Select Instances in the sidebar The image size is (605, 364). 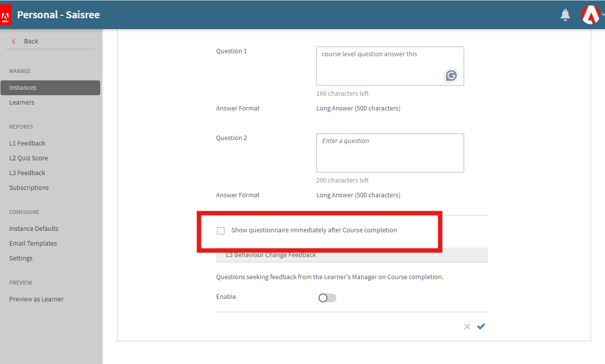pyautogui.click(x=23, y=88)
